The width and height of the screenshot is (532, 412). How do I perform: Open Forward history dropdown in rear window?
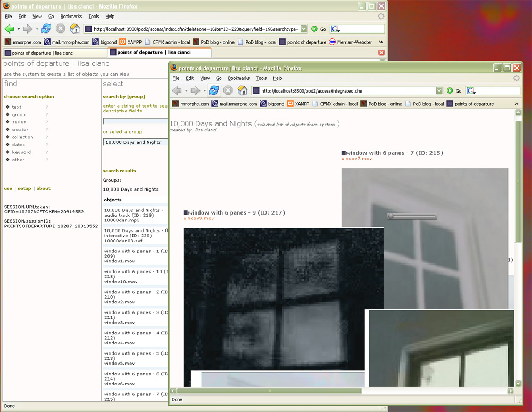pos(37,29)
